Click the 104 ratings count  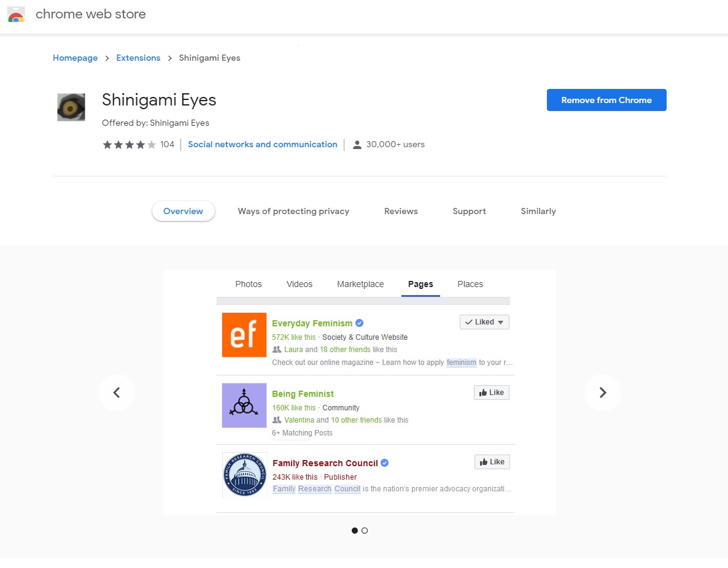click(x=167, y=144)
